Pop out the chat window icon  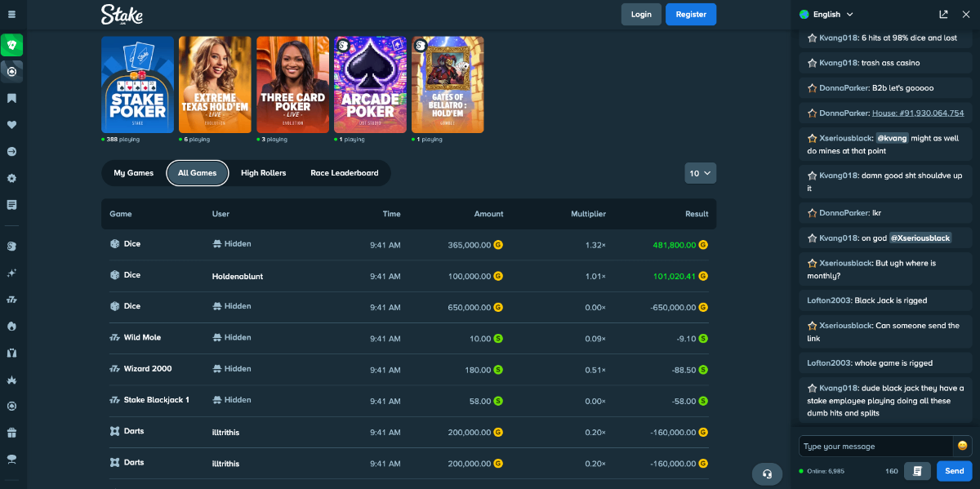point(944,14)
